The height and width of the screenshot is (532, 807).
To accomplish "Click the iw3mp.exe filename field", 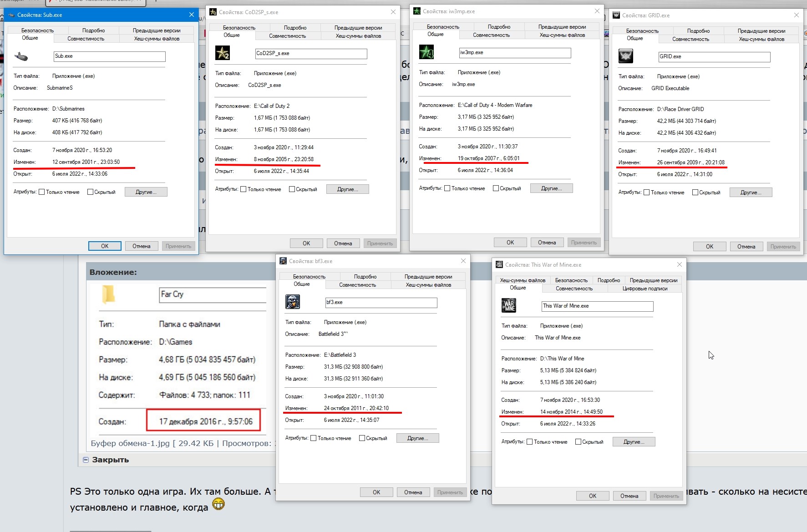I will click(515, 53).
